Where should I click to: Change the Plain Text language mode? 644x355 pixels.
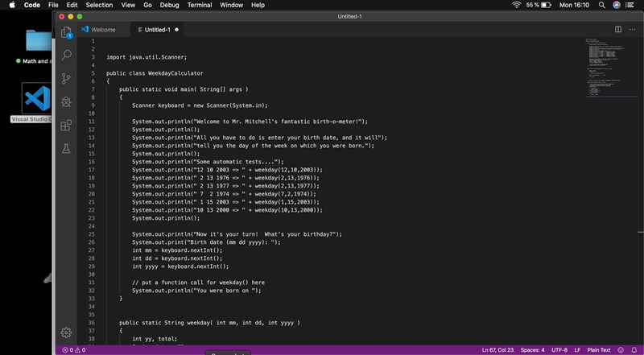click(597, 350)
